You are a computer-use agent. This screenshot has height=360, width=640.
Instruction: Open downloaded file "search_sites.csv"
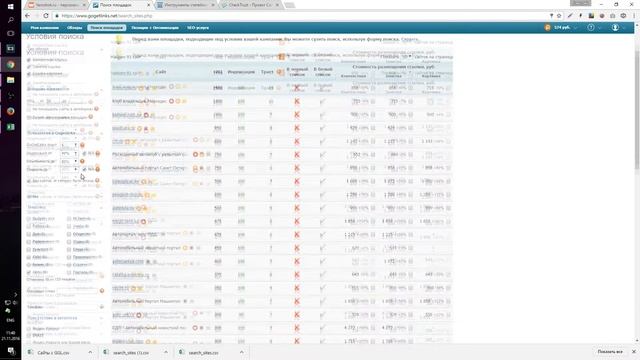204,352
